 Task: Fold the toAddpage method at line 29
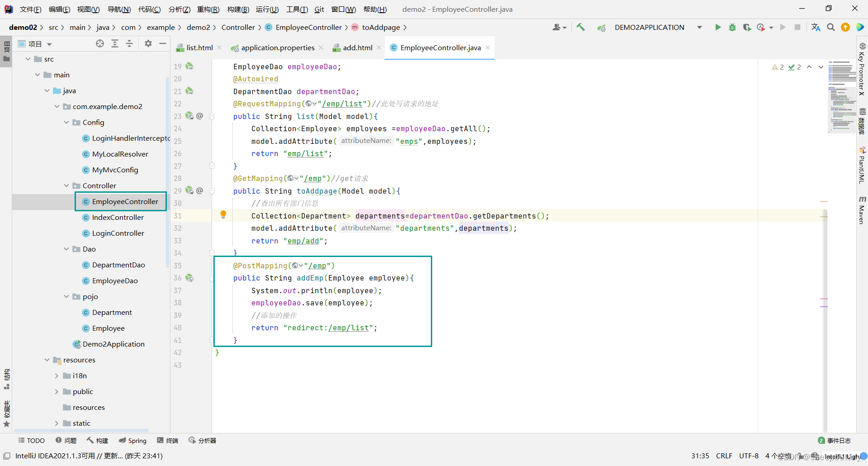coord(212,191)
